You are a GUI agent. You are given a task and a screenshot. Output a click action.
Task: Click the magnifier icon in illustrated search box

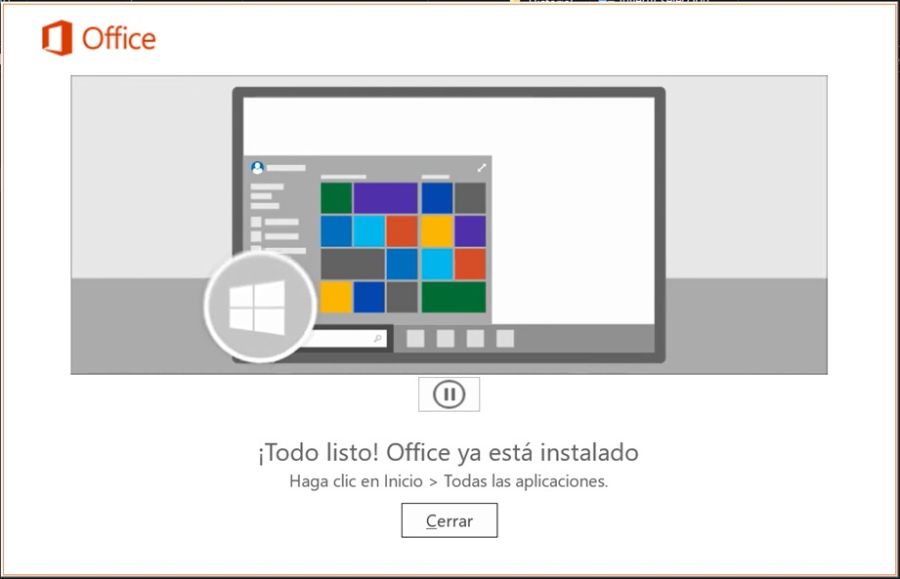coord(377,339)
